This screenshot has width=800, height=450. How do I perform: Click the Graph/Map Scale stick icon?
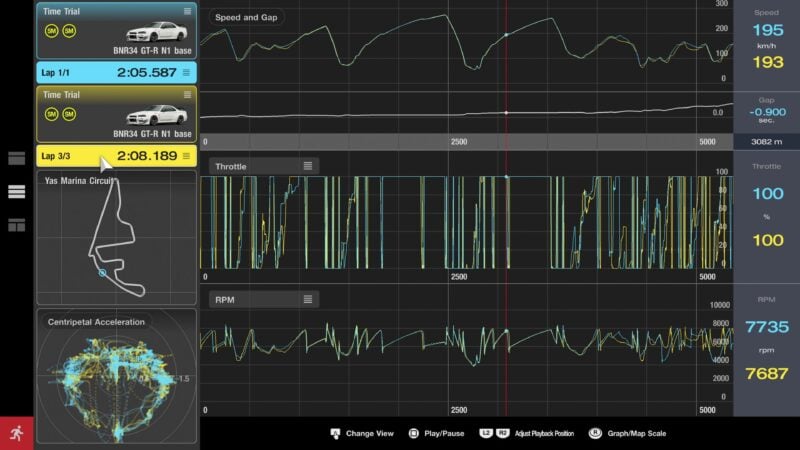[595, 433]
